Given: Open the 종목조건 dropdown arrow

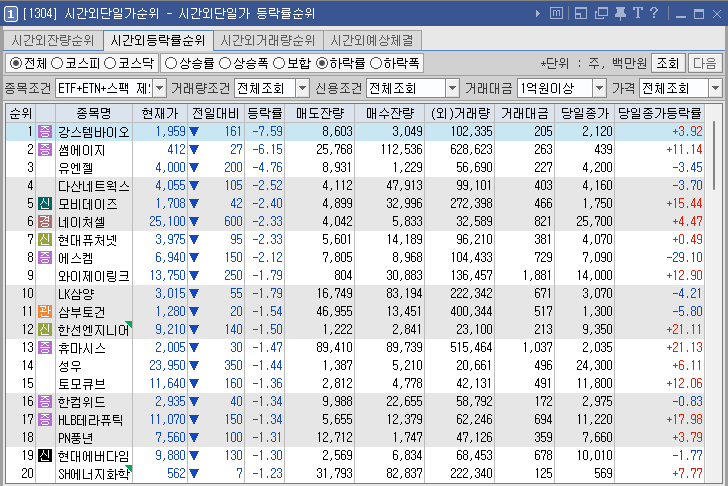Looking at the screenshot, I should (x=159, y=88).
